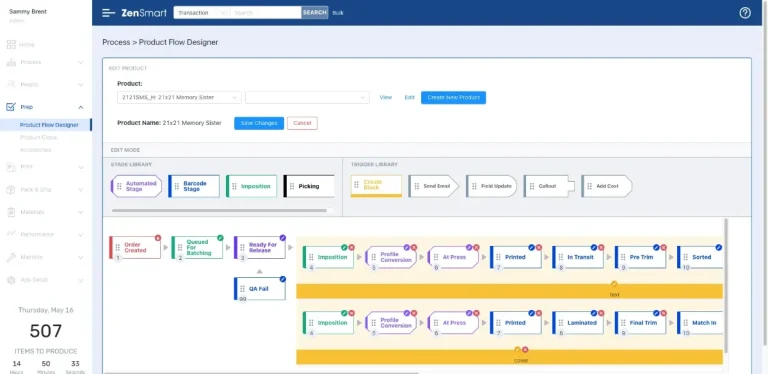Viewport: 768px width, 374px height.
Task: Click the Edit link beside View
Action: (x=409, y=97)
